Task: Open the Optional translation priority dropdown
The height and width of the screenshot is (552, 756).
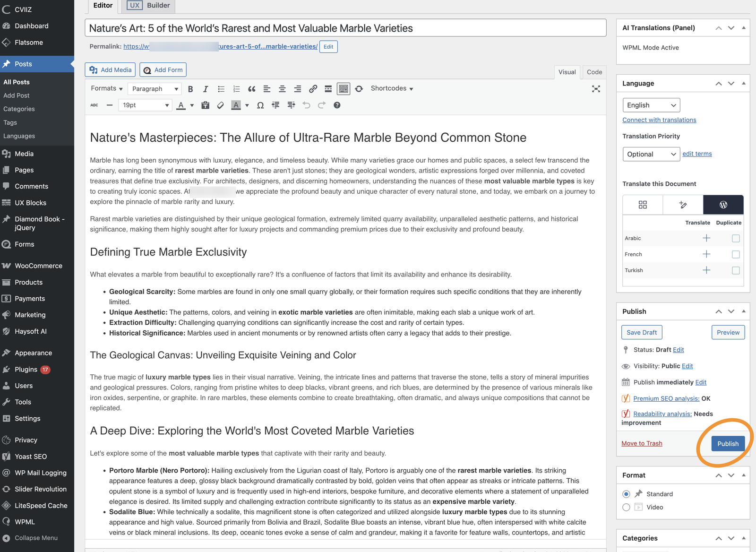Action: coord(651,155)
